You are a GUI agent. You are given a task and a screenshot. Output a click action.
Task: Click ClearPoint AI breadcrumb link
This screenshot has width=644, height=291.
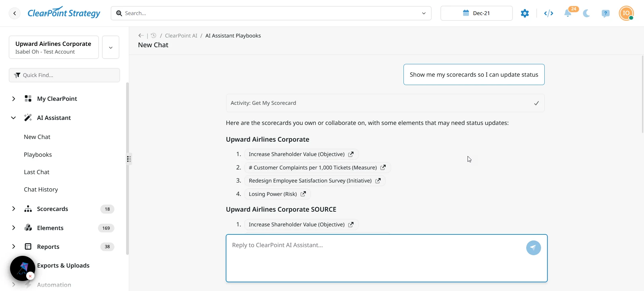point(181,35)
